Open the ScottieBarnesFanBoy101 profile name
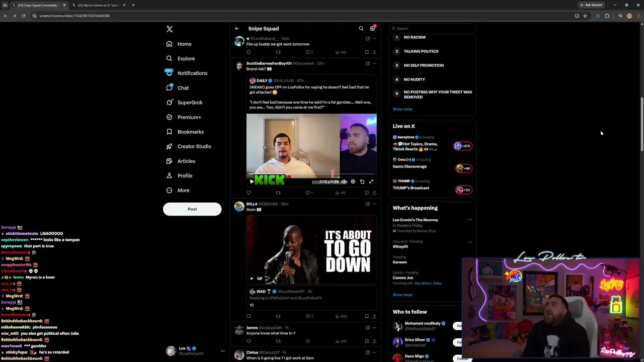The image size is (644, 362). coord(269,63)
